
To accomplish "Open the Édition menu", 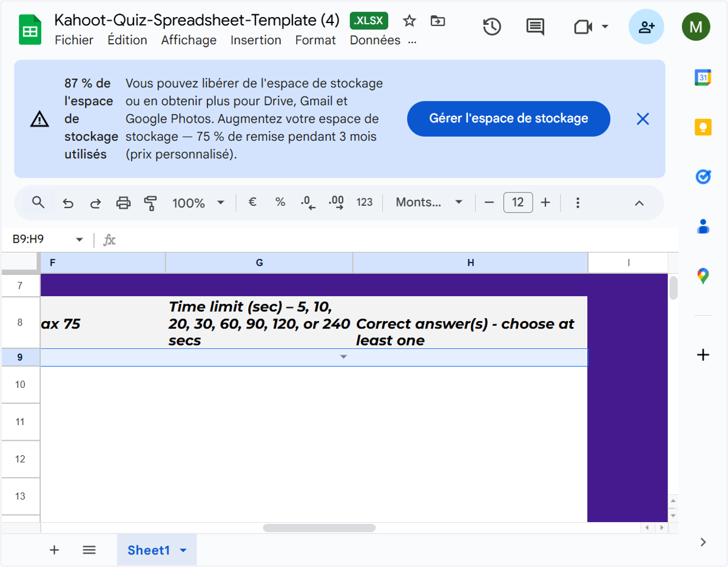I will [x=127, y=40].
